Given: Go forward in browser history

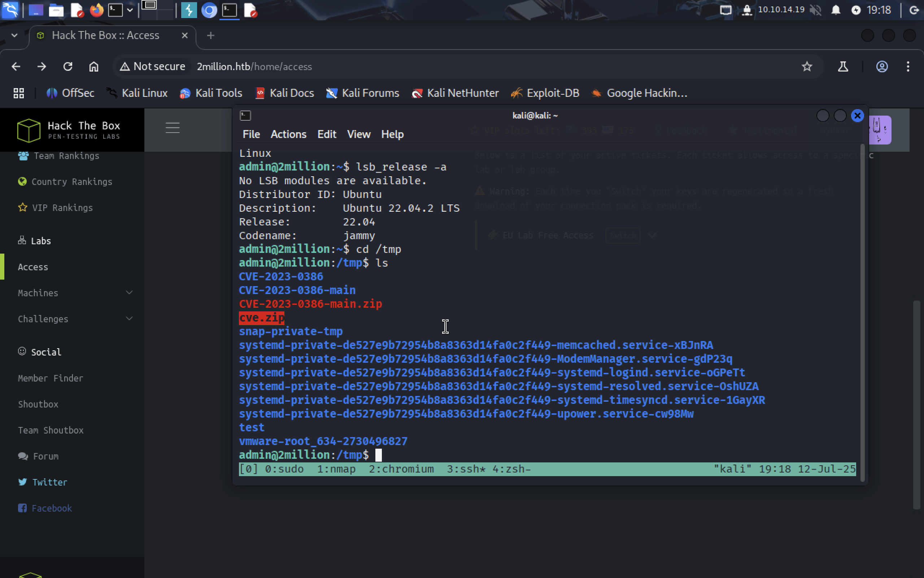Looking at the screenshot, I should pyautogui.click(x=42, y=66).
